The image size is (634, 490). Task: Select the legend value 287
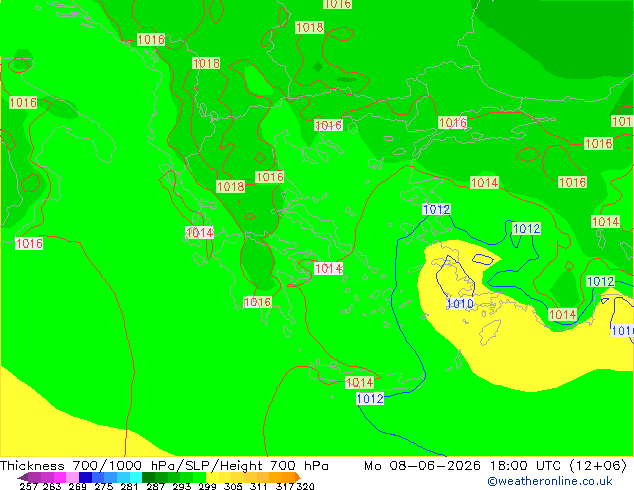pos(155,486)
